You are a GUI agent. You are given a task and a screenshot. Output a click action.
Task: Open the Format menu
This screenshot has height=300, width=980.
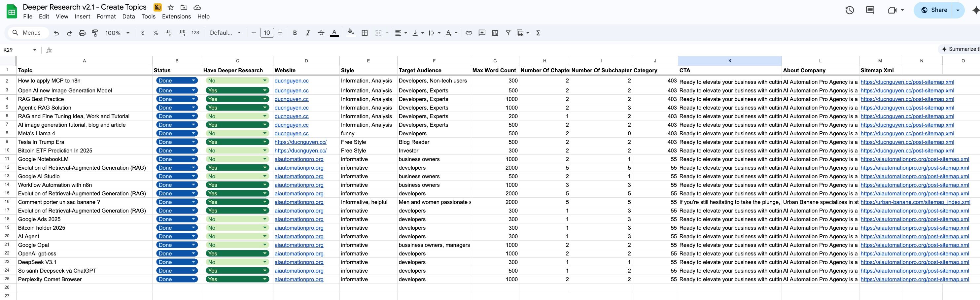106,17
